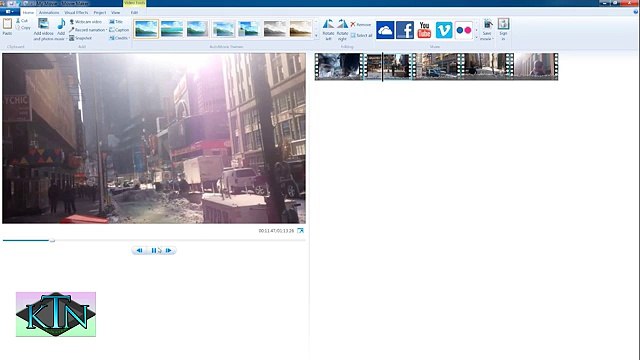Share movie to Facebook
Viewport: 640px width, 360px height.
[x=405, y=30]
